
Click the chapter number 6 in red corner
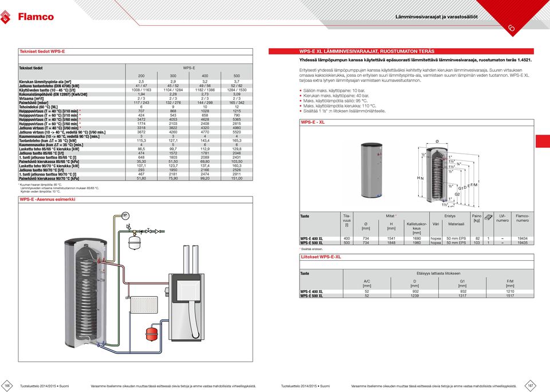512,28
